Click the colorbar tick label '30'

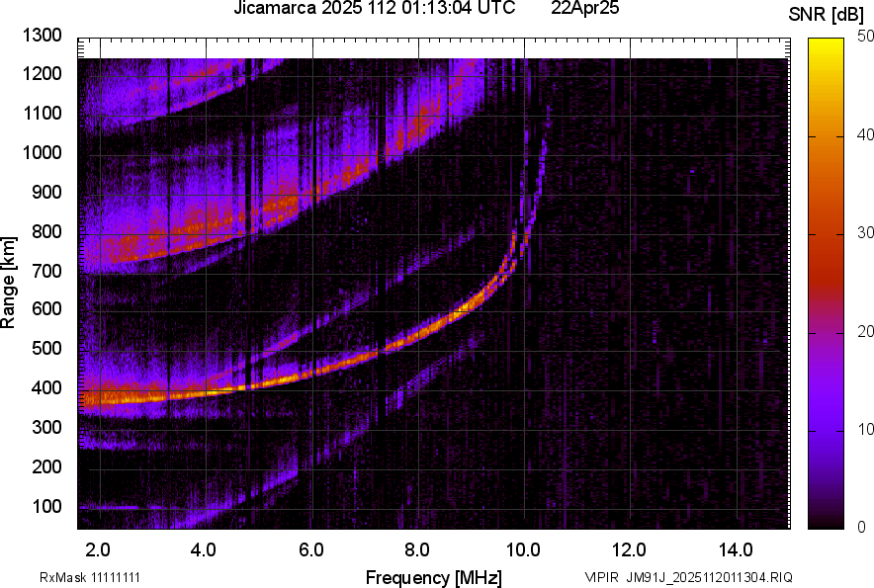(865, 232)
